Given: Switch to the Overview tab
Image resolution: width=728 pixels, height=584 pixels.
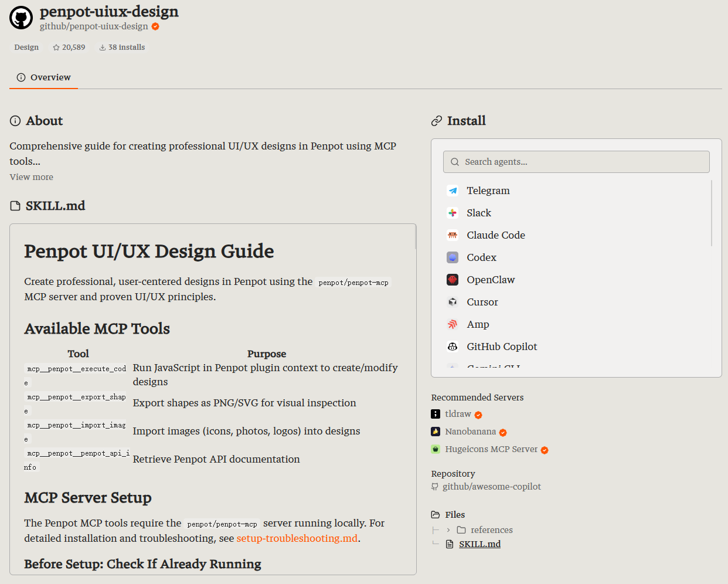Looking at the screenshot, I should [43, 77].
